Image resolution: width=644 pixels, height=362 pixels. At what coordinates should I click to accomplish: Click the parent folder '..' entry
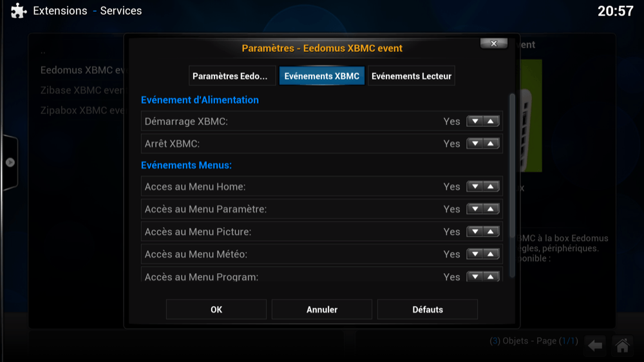43,52
